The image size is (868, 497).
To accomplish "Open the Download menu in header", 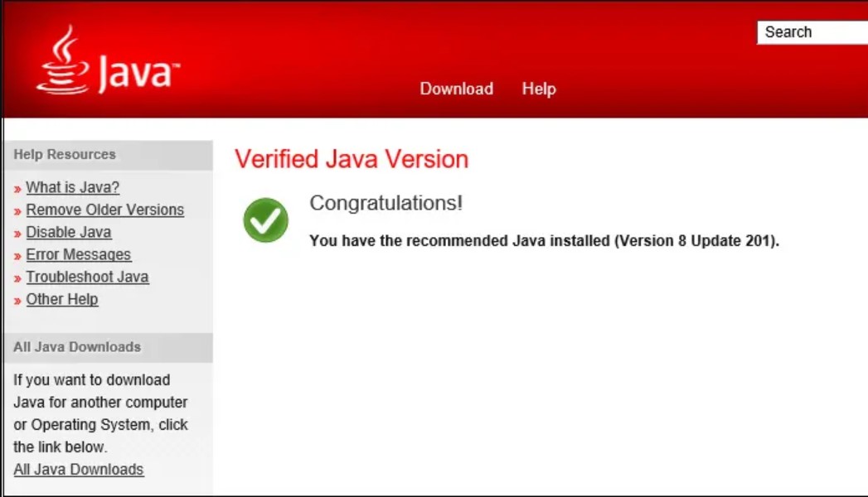I will (x=456, y=89).
